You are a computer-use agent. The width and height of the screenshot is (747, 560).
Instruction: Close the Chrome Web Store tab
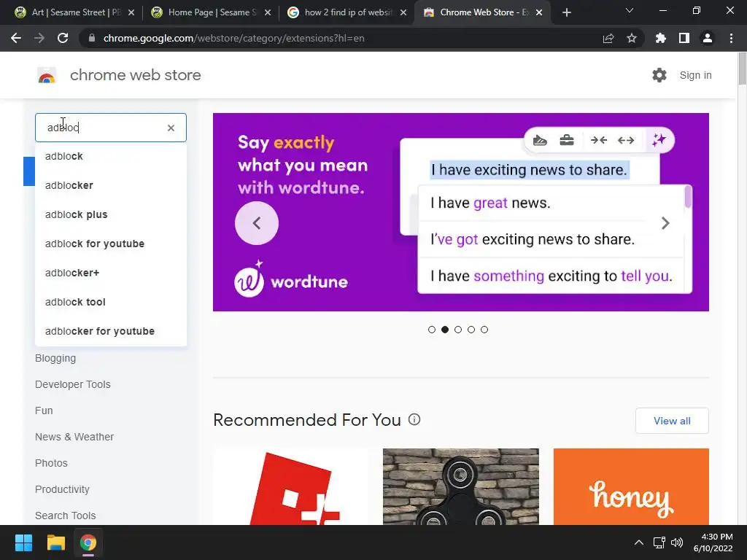point(539,12)
